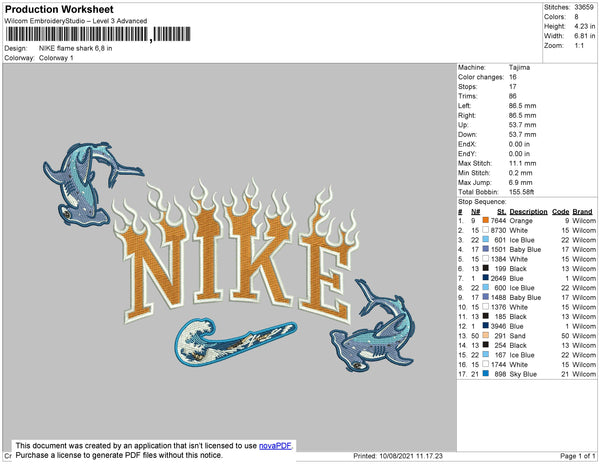The height and width of the screenshot is (464, 600).
Task: Click the Blue swatch with 2649 stitches
Action: [x=486, y=278]
